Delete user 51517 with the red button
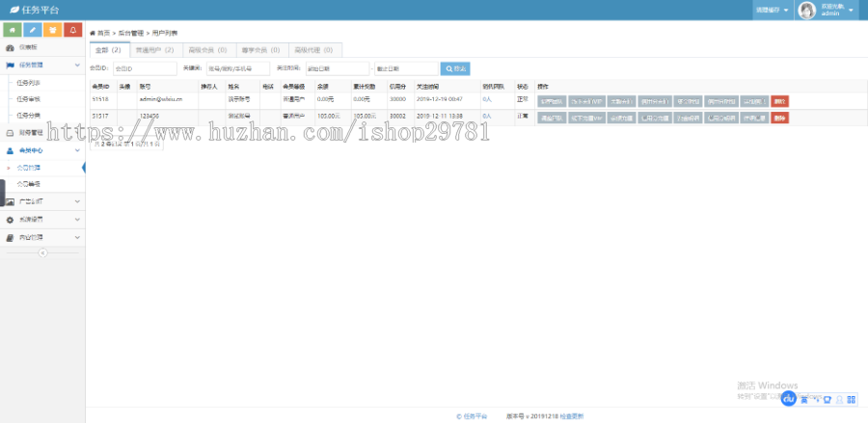Screen dimensions: 868x423 click(x=779, y=118)
